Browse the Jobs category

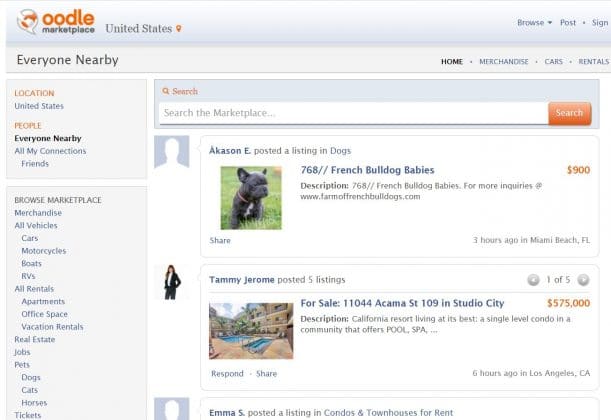(x=22, y=352)
